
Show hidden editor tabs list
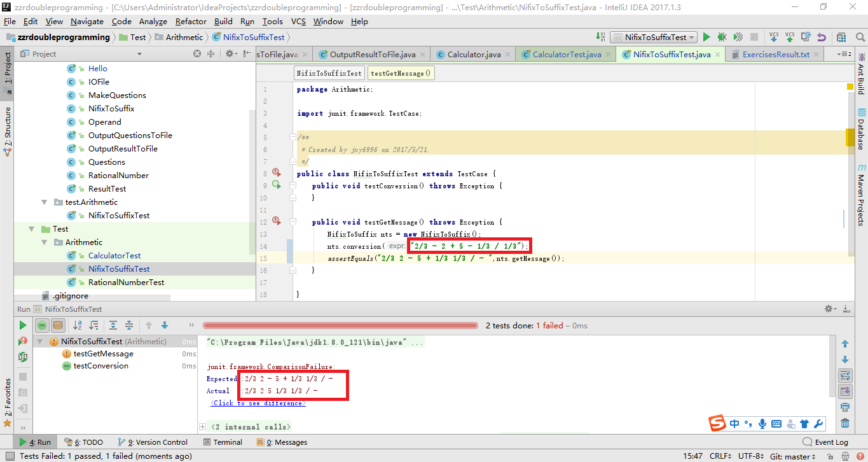point(845,54)
